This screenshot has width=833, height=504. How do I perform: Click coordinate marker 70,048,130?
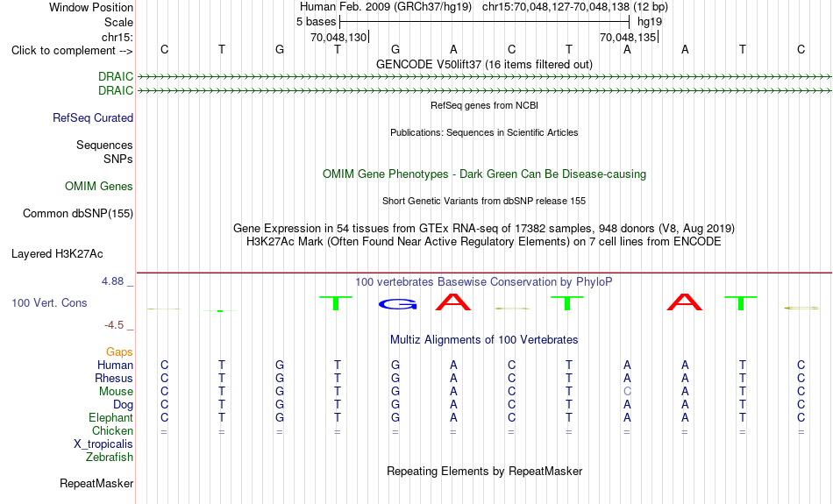pyautogui.click(x=339, y=37)
